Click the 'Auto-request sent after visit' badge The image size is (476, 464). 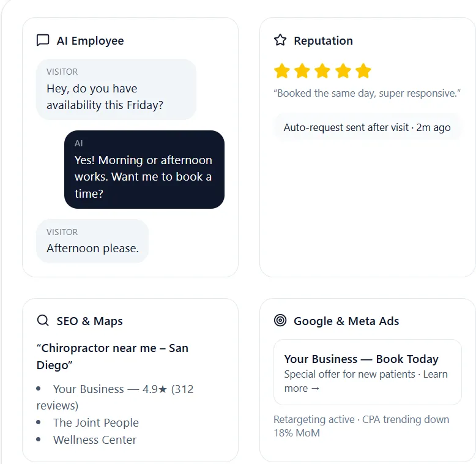(x=367, y=127)
